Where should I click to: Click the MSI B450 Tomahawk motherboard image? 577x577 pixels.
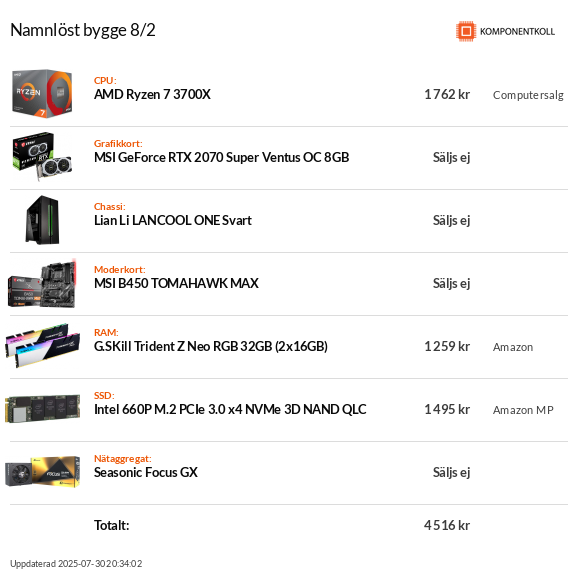coord(42,283)
